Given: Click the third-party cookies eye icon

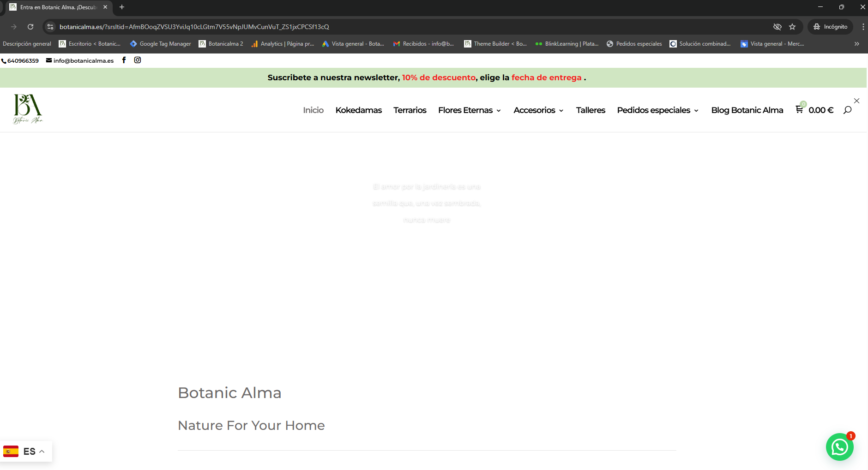Looking at the screenshot, I should click(x=778, y=27).
